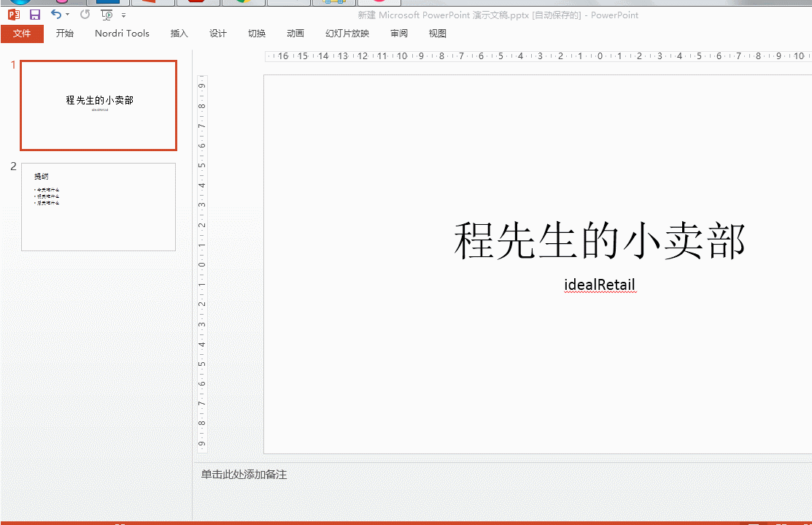Screen dimensions: 812x525
Task: Click the PowerPoint program icon in the title bar
Action: coord(14,14)
